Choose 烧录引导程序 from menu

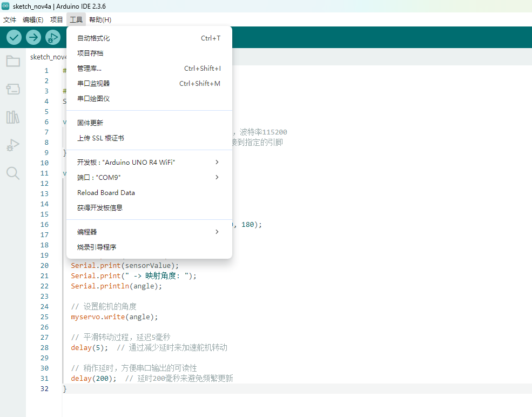(149, 247)
